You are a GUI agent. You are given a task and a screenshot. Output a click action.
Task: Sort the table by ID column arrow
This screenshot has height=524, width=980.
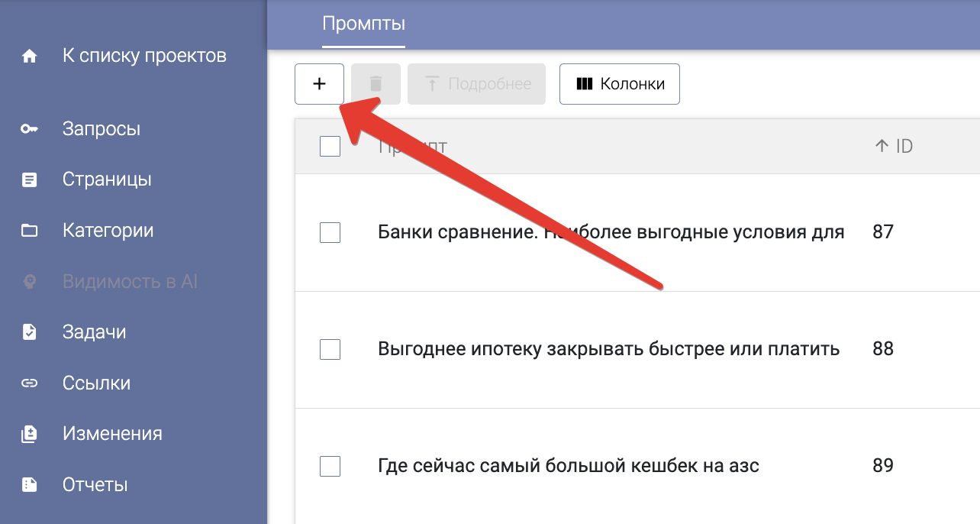tap(882, 146)
